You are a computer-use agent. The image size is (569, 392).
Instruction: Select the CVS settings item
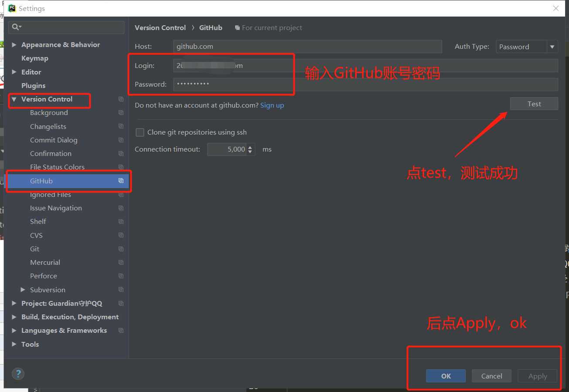pyautogui.click(x=36, y=235)
